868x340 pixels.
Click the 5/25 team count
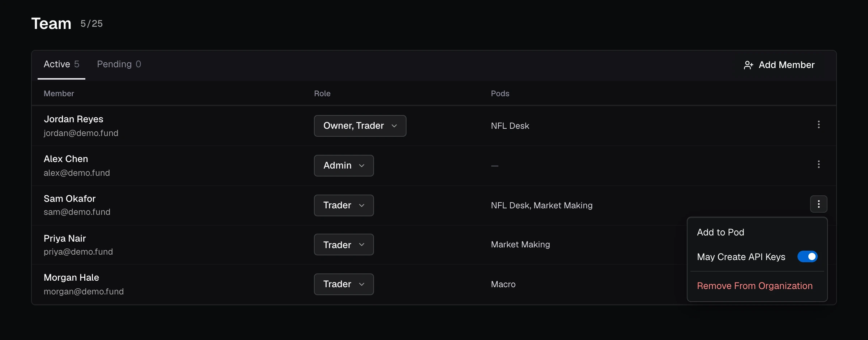pos(92,24)
